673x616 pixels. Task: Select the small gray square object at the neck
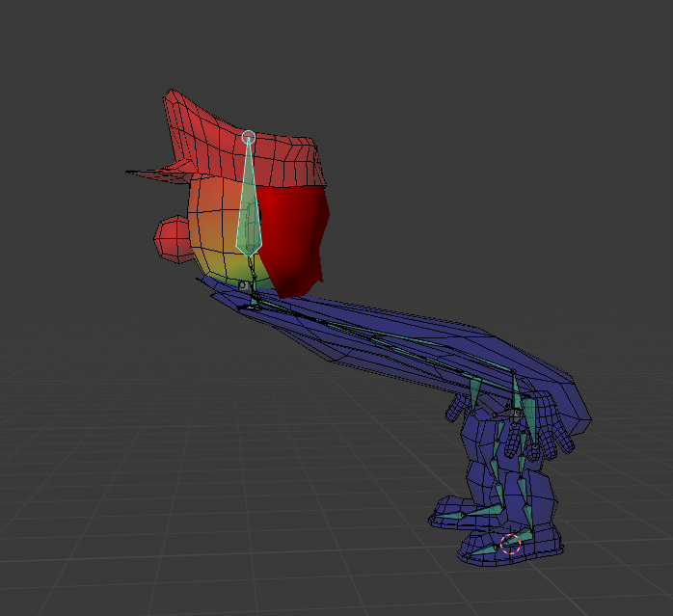[244, 286]
